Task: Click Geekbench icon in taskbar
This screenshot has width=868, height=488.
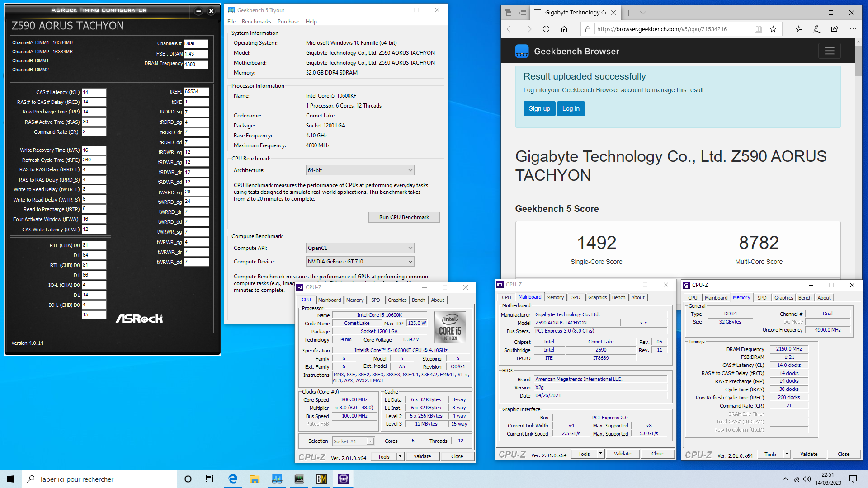Action: (277, 479)
